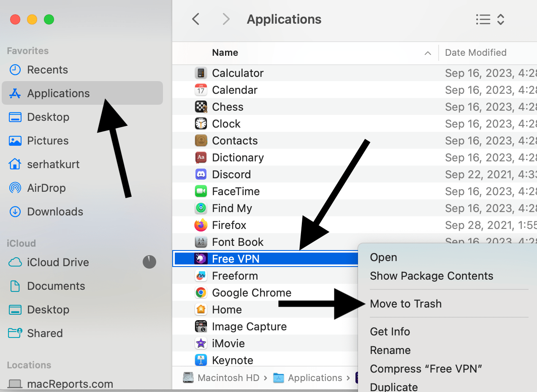Select Applications in the Favorites sidebar
The image size is (537, 392).
[82, 93]
